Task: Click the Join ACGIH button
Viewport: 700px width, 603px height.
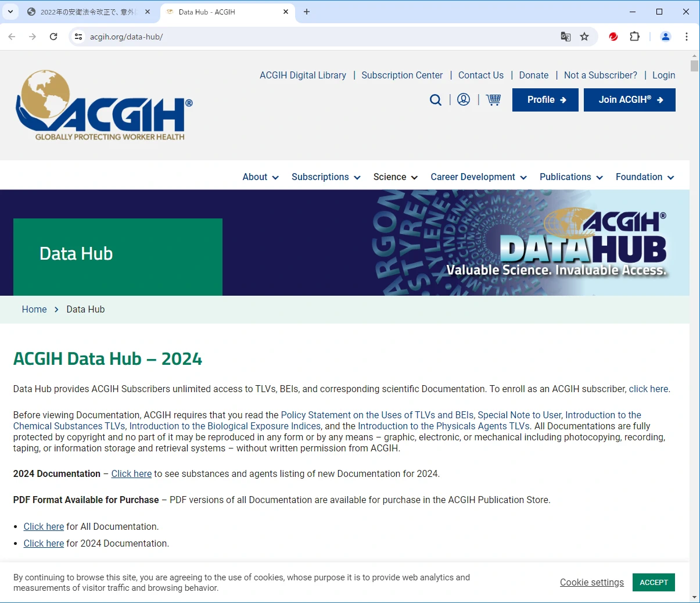Action: [x=629, y=100]
